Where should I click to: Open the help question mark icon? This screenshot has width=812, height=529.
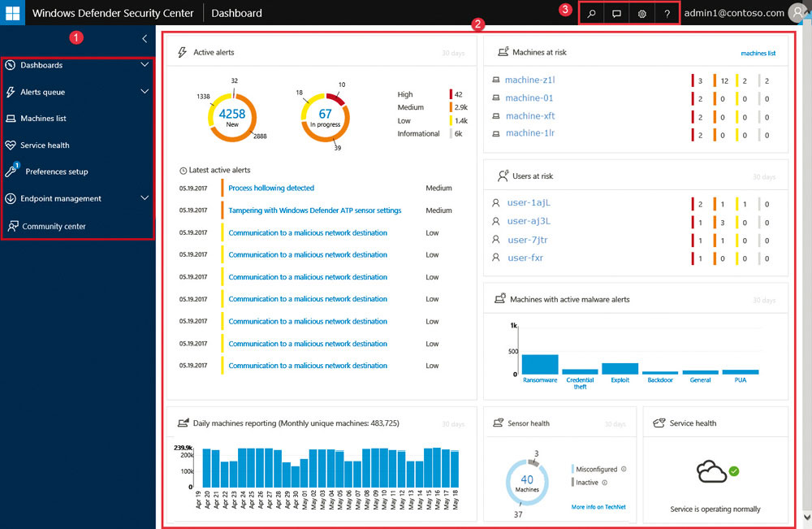[667, 14]
